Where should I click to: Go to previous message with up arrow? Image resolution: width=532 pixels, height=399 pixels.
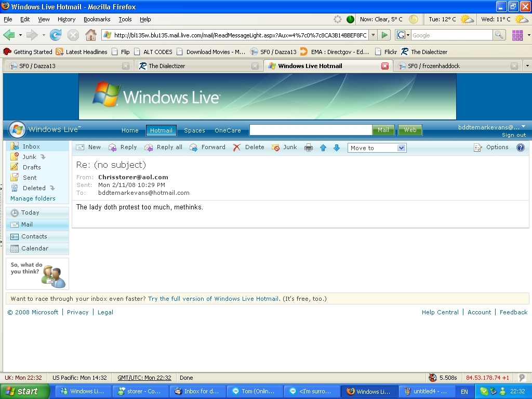tap(323, 148)
